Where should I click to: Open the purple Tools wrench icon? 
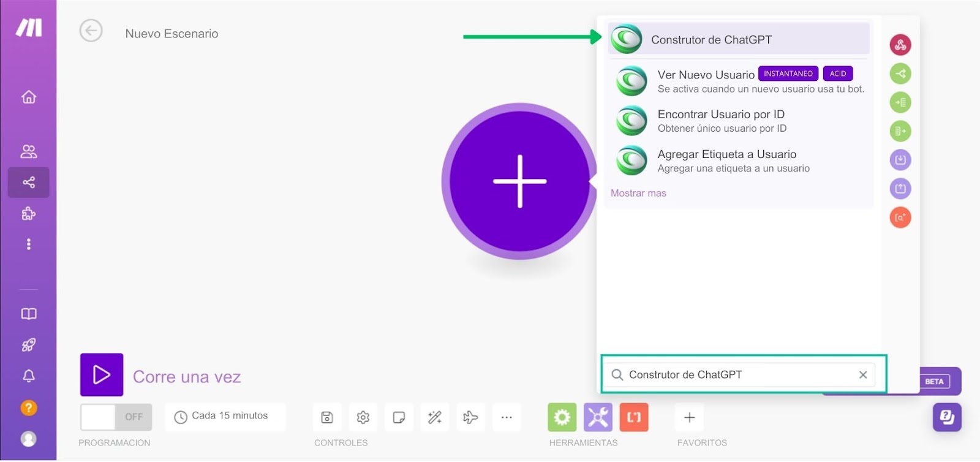(x=598, y=417)
